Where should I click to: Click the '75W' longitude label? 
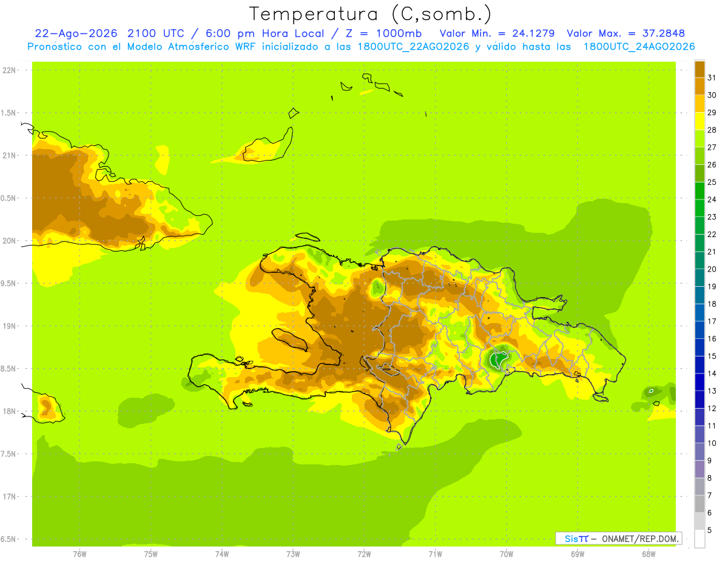(151, 554)
